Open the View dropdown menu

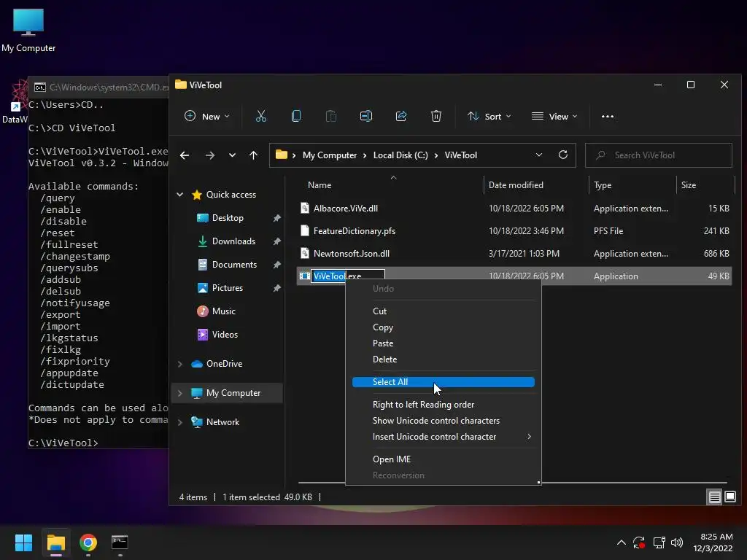click(x=554, y=116)
